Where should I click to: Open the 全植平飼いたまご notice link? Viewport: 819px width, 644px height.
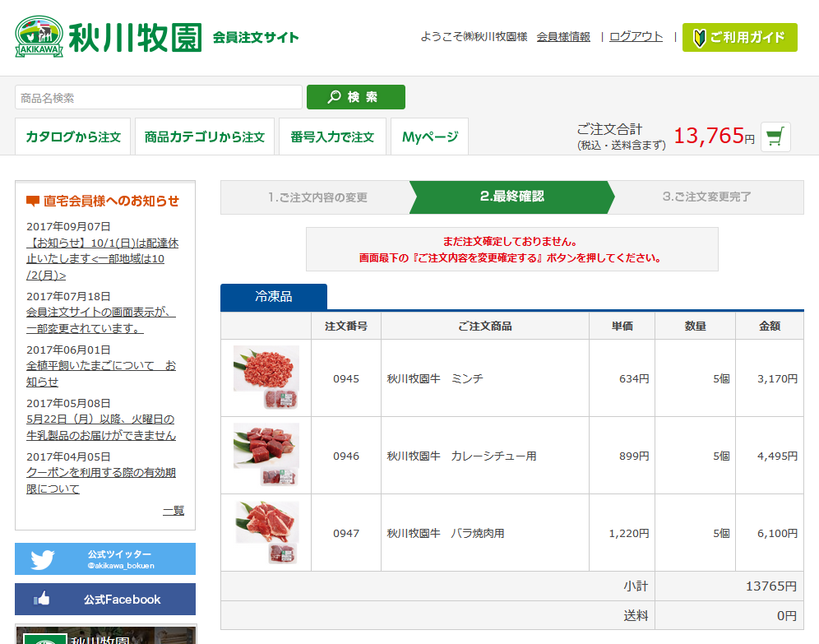(x=101, y=373)
